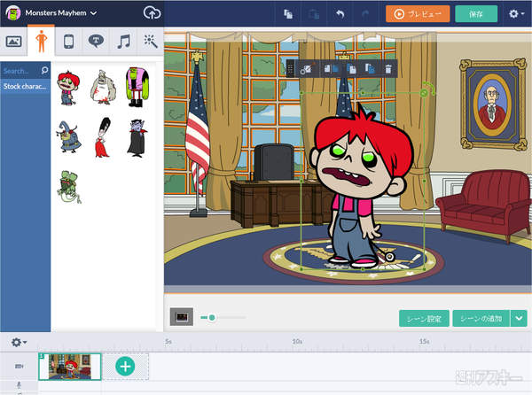Image resolution: width=532 pixels, height=395 pixels.
Task: Click the Monsters Mayhem theme avatar icon
Action: click(x=13, y=13)
